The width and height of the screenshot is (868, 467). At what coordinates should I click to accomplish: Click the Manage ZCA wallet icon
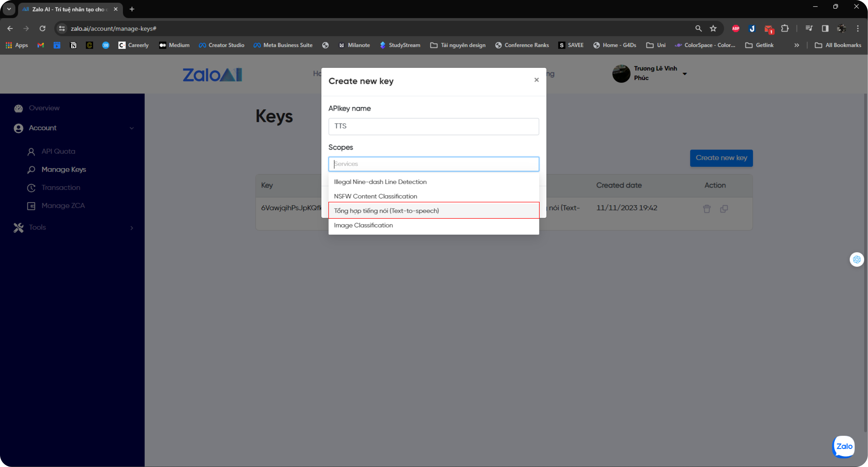click(x=31, y=206)
